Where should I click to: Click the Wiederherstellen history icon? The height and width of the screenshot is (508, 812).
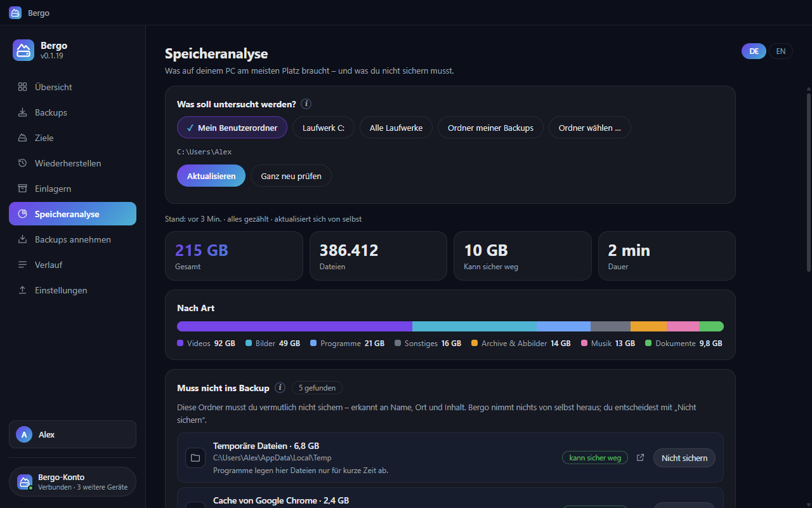point(22,163)
